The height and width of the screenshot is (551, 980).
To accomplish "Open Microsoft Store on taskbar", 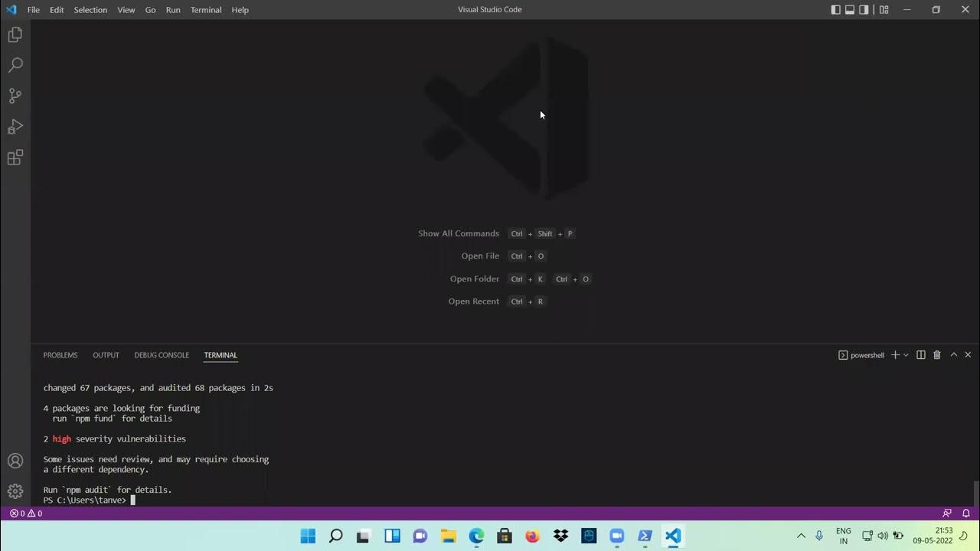I will [504, 536].
